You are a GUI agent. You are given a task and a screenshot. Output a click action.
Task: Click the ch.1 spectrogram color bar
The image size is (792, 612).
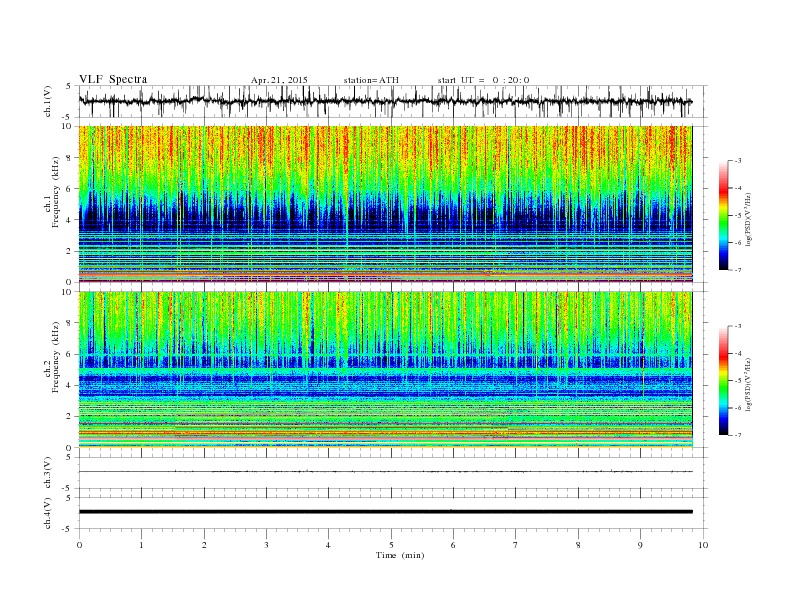click(x=724, y=216)
